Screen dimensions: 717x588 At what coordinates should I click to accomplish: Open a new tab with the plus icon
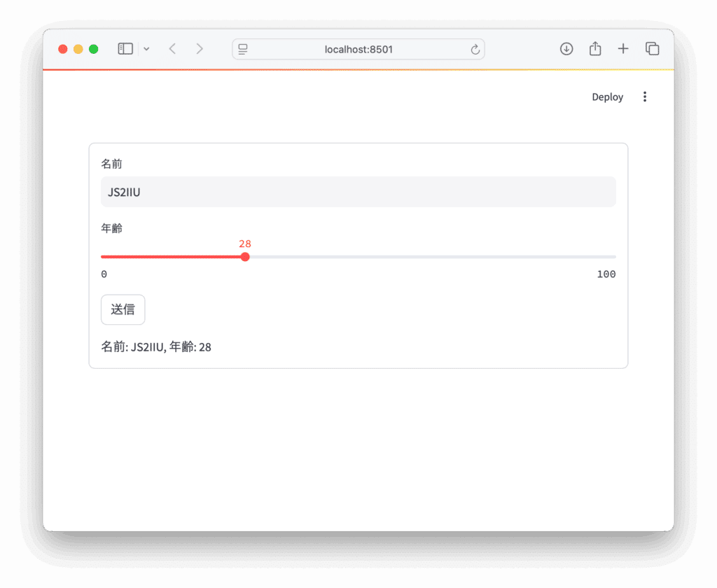pos(622,48)
